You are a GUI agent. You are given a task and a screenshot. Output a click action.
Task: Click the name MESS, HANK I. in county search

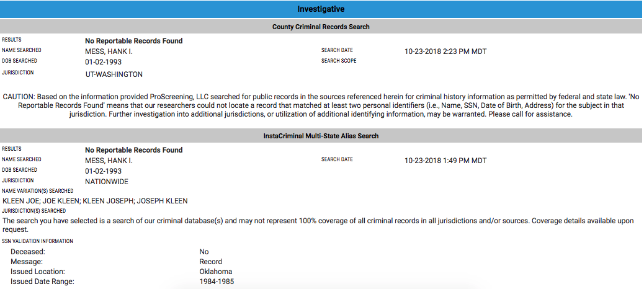pyautogui.click(x=109, y=51)
